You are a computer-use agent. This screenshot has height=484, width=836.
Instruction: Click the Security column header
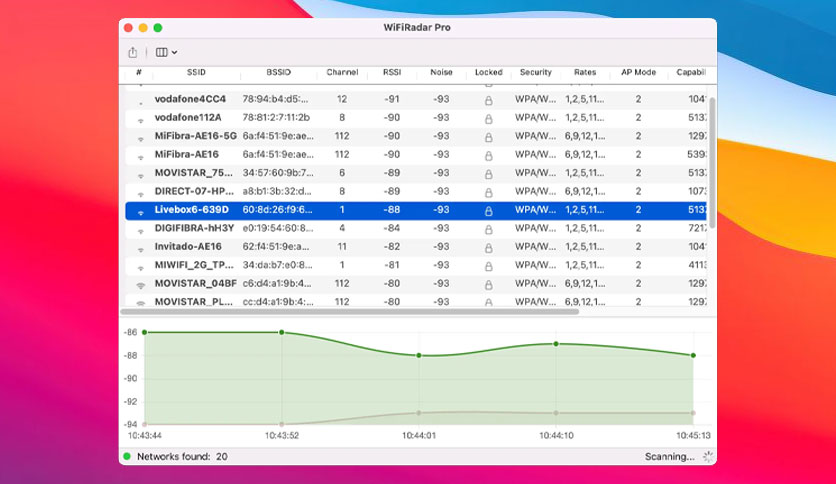click(x=536, y=72)
